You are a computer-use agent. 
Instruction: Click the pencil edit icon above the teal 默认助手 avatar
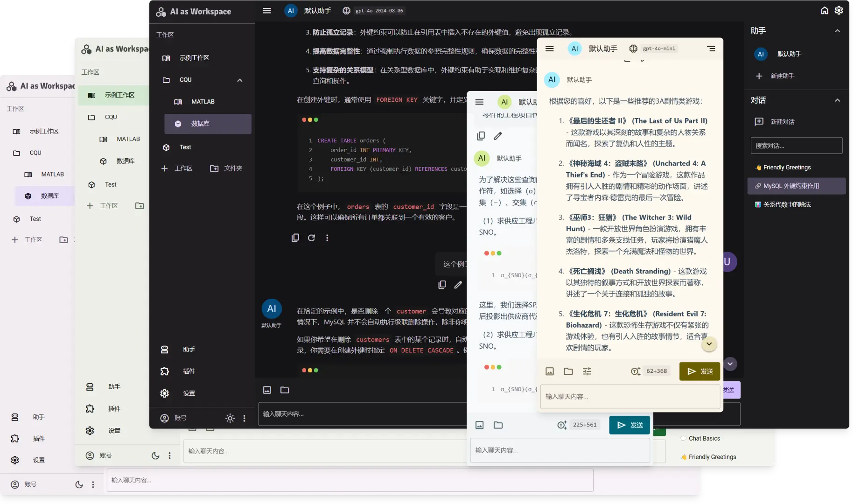point(498,136)
